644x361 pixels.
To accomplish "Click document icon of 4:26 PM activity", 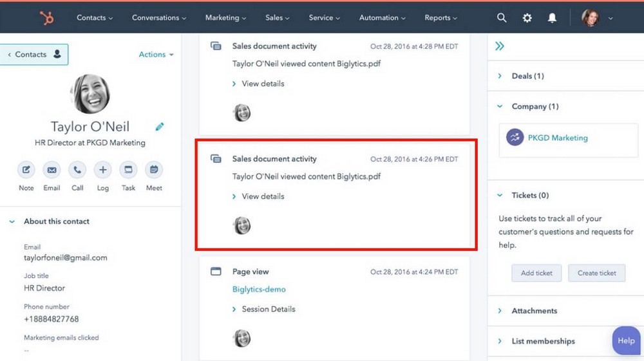I will click(216, 159).
